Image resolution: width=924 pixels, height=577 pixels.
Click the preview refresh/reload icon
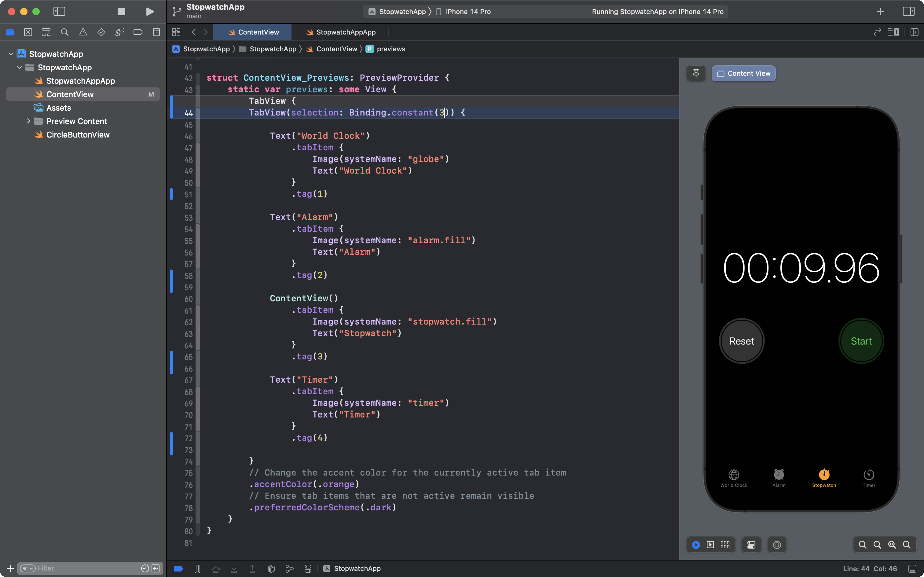696,544
